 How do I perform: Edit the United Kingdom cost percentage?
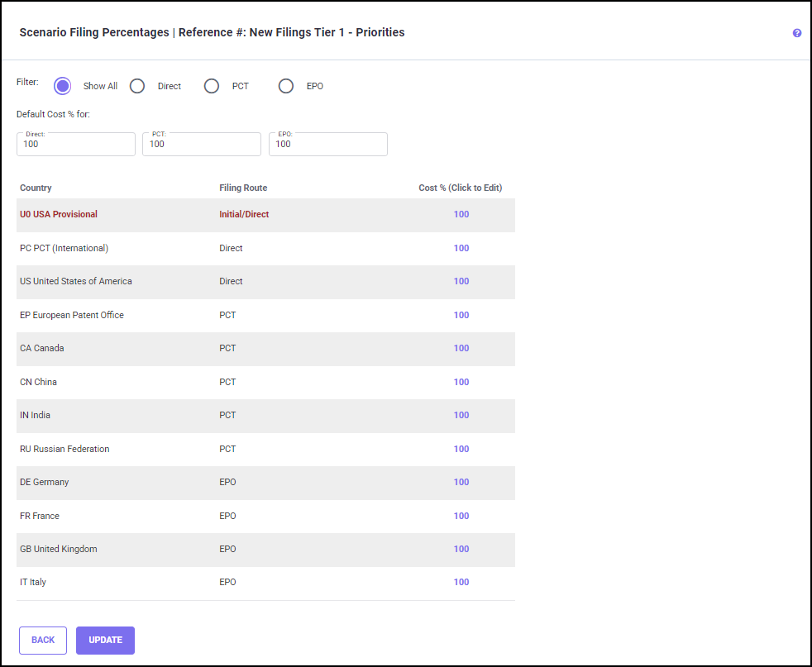coord(461,550)
